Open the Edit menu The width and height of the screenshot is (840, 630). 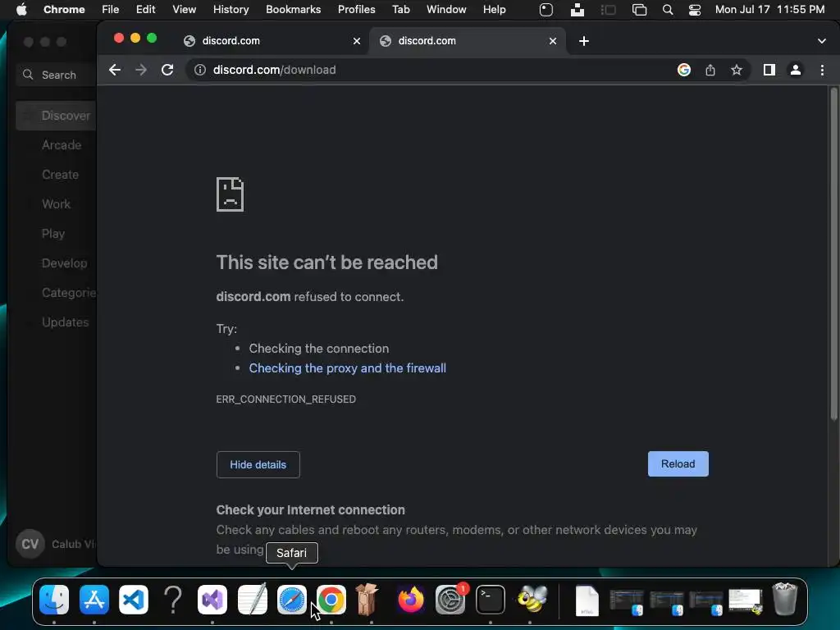[x=146, y=10]
